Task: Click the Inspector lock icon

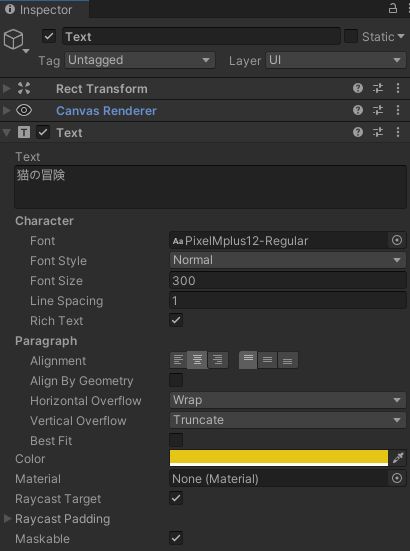Action: tap(393, 8)
